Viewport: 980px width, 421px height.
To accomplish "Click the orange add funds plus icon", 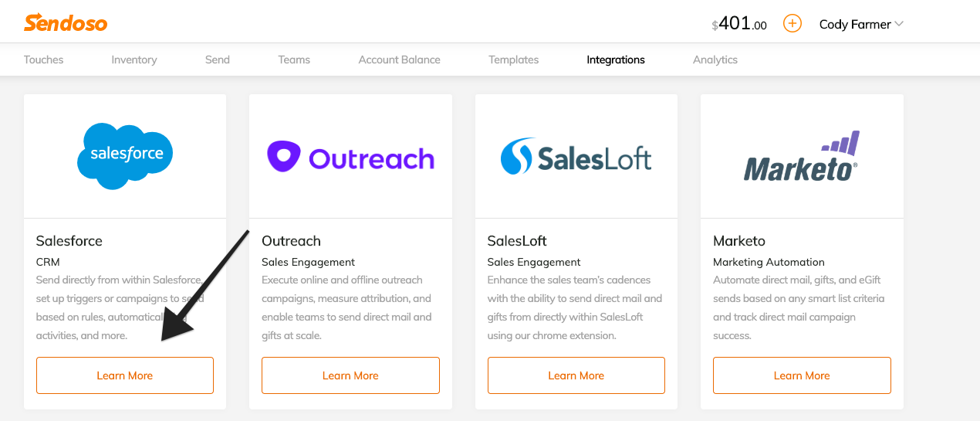I will coord(792,23).
